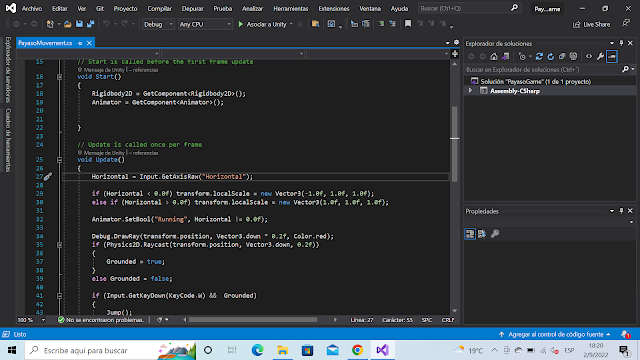Click the sync with active document icon
This screenshot has width=640, height=360.
[539, 57]
